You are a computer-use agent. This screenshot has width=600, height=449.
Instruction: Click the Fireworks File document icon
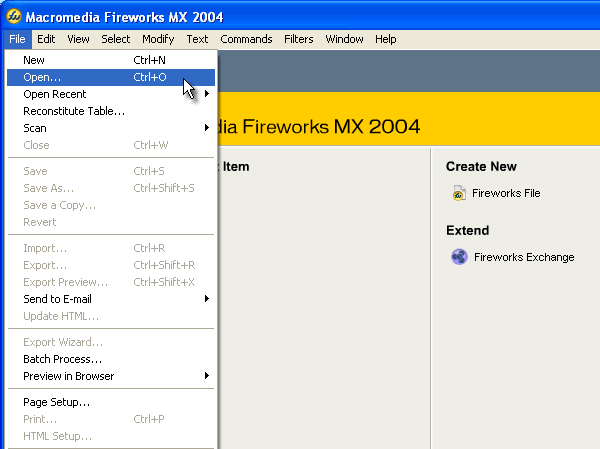(x=459, y=193)
